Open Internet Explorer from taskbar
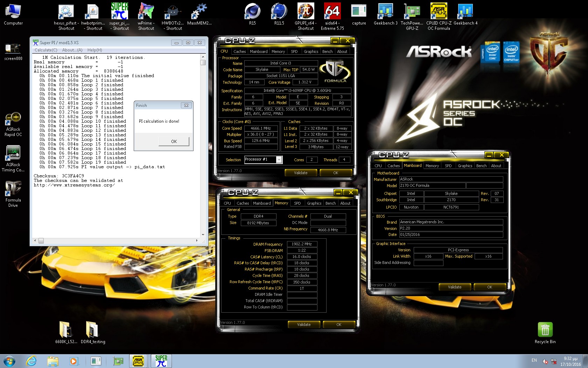Viewport: 588px width, 368px height. pos(31,361)
